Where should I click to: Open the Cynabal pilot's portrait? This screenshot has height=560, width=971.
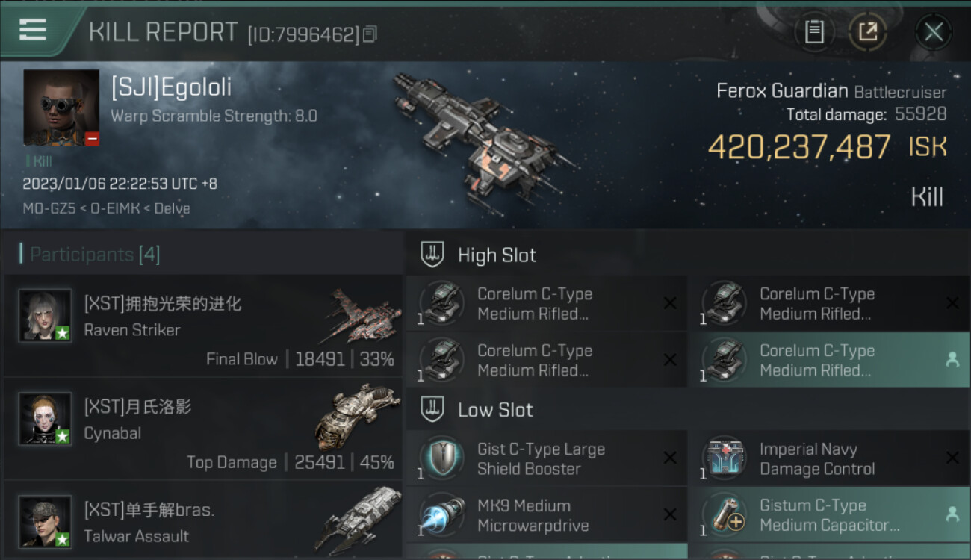tap(45, 419)
